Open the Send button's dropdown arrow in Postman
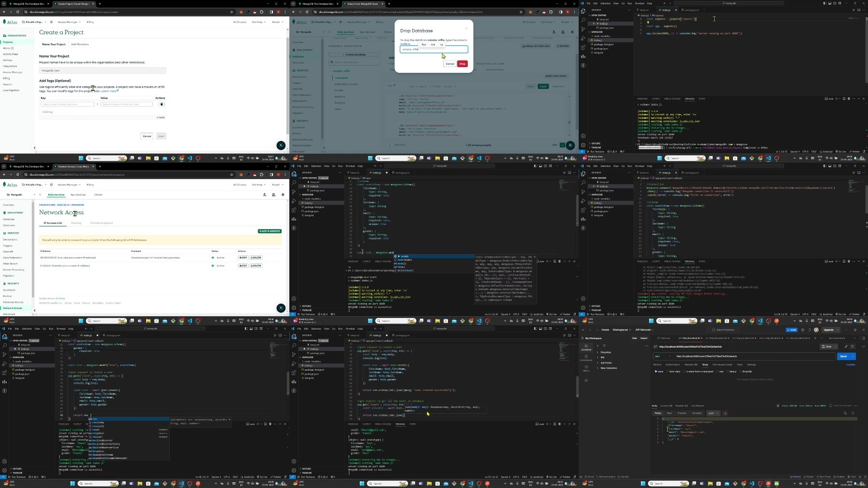 [x=853, y=356]
